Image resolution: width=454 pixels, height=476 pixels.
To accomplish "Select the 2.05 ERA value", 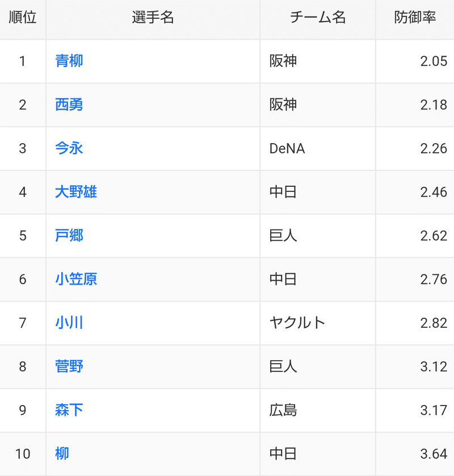I will click(x=434, y=61).
